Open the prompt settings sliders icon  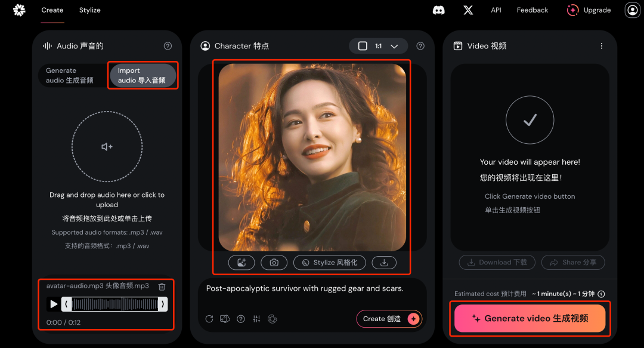(x=256, y=319)
